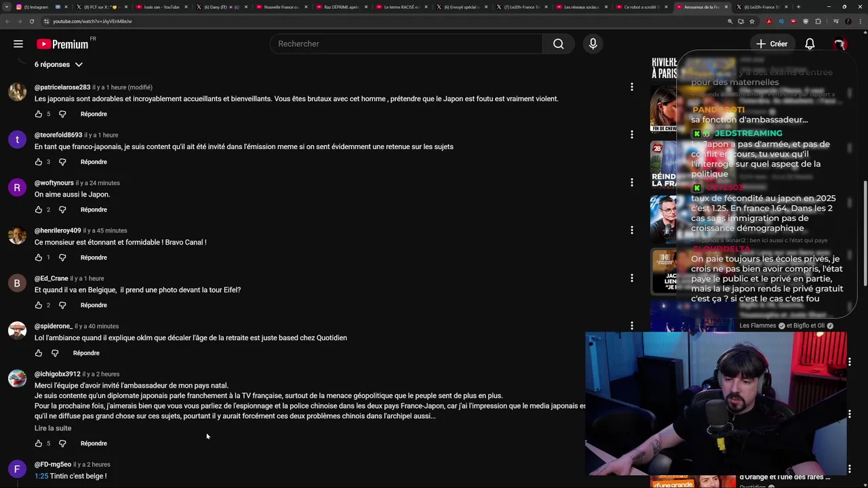Image resolution: width=868 pixels, height=488 pixels.
Task: Open @FD-mg5eo's channel avatar
Action: coord(17,469)
